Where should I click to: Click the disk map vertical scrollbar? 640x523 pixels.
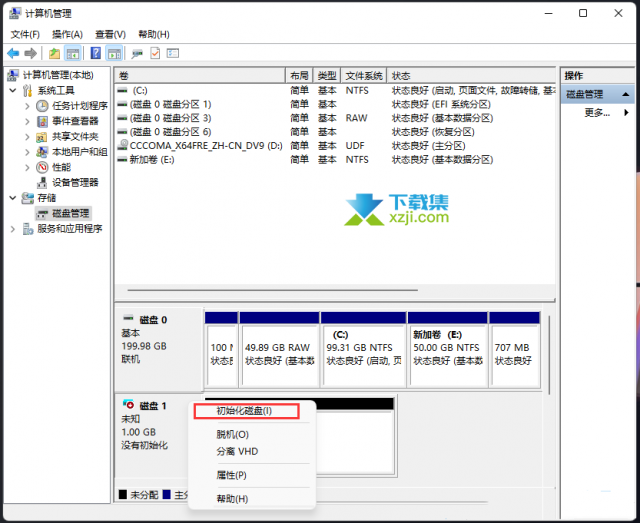tap(549, 354)
